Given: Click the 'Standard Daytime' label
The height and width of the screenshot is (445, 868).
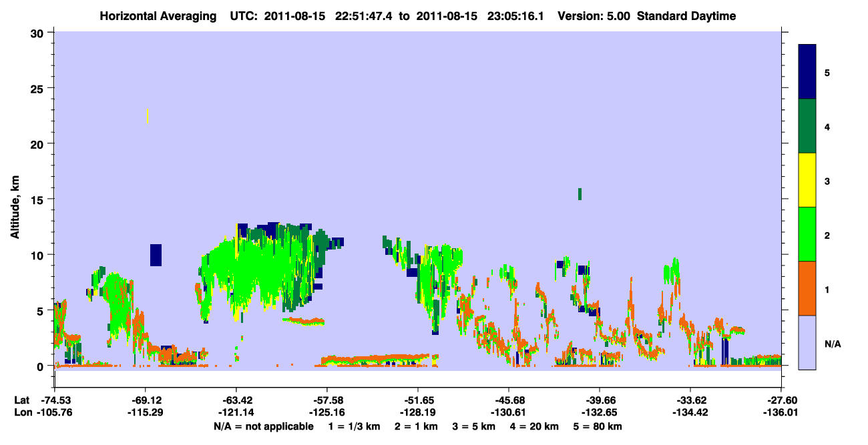Looking at the screenshot, I should (x=686, y=16).
